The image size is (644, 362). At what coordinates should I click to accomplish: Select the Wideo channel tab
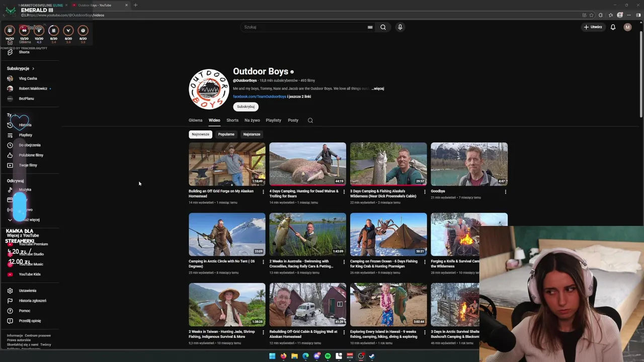(x=214, y=120)
